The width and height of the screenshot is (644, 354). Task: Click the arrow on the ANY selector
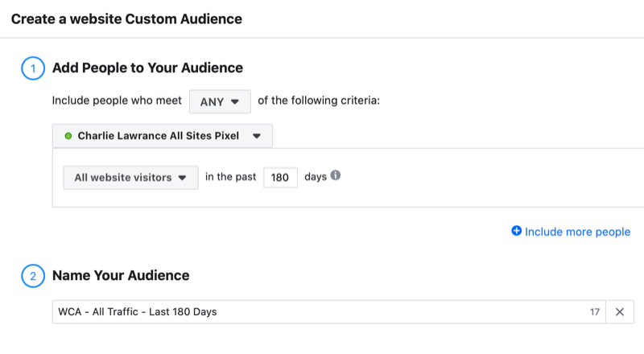tap(235, 102)
